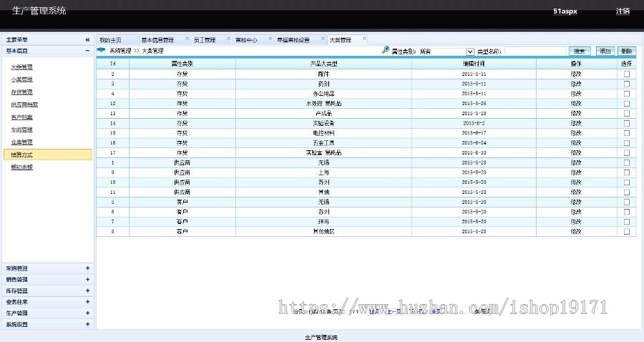Open 车间管理 in the sidebar
644x342 pixels.
click(21, 130)
